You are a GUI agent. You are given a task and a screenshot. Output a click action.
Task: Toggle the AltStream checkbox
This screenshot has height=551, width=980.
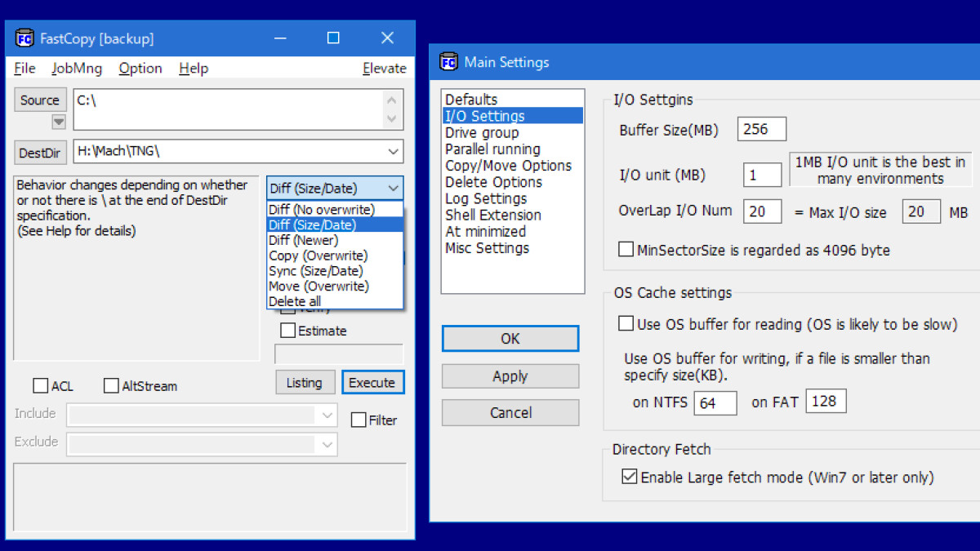pos(111,385)
